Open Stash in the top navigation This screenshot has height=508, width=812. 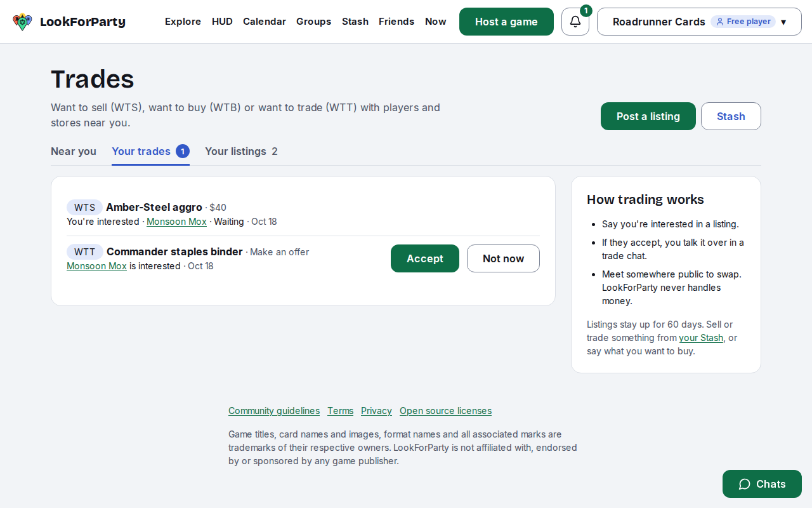[355, 22]
